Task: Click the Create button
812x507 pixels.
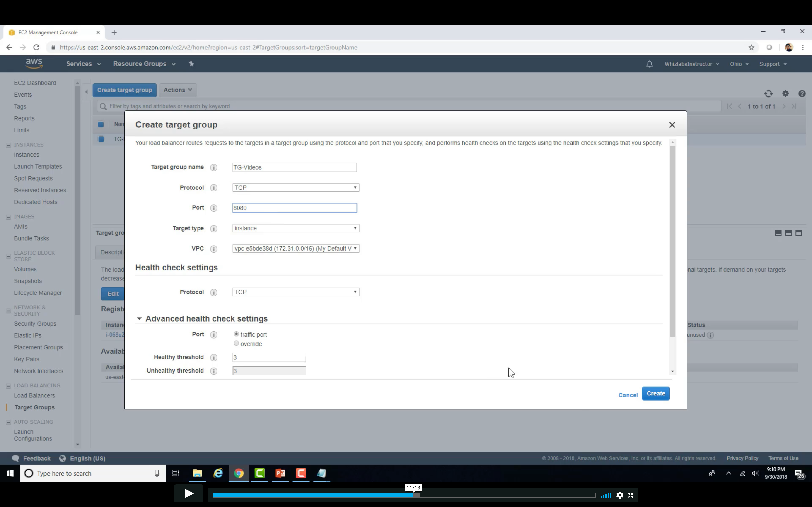Action: tap(655, 393)
